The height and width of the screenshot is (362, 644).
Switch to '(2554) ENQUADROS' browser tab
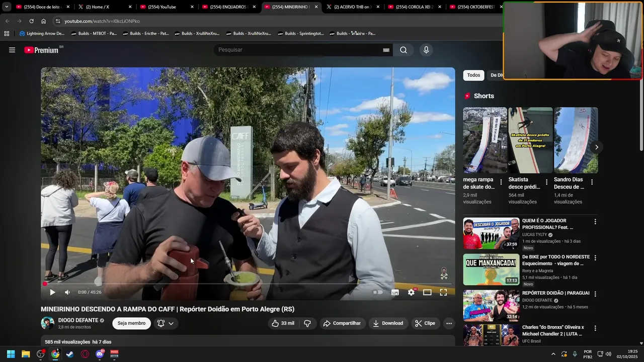228,7
